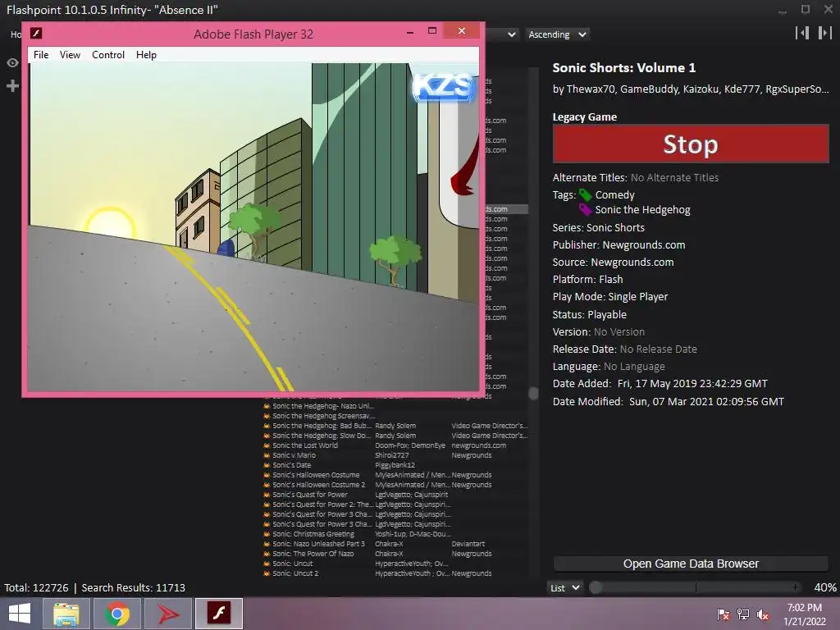This screenshot has width=840, height=630.
Task: Click the No Release Date field
Action: [x=659, y=349]
